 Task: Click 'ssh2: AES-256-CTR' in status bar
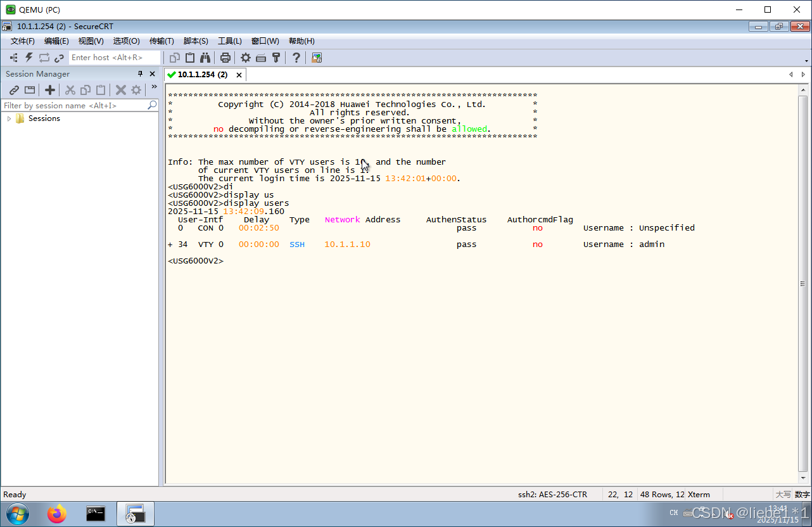tap(552, 495)
